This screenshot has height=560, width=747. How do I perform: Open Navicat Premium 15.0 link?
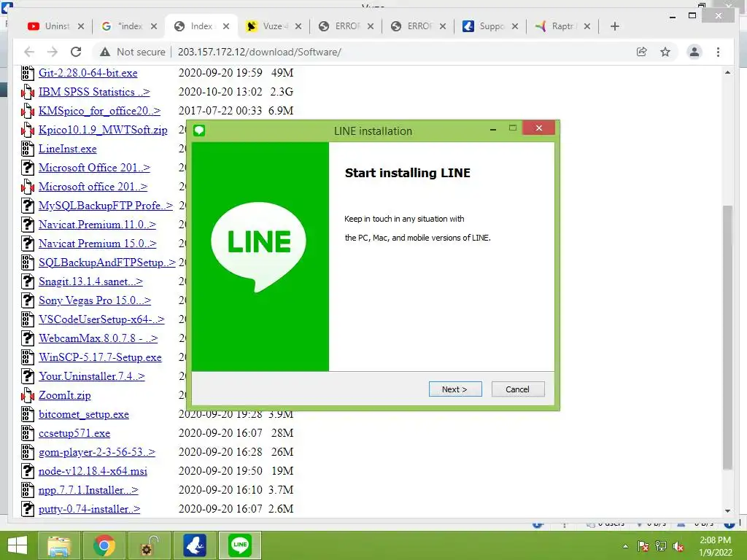point(97,244)
